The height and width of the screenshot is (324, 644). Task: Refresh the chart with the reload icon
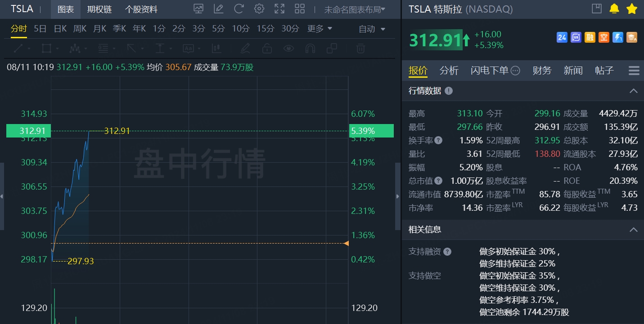(239, 9)
